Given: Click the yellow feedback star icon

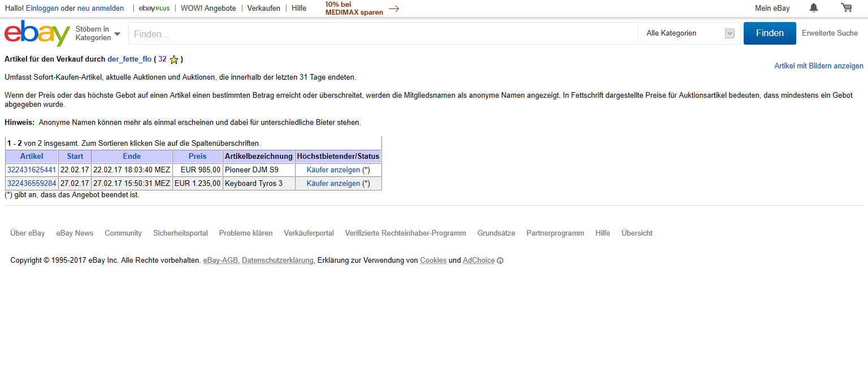Looking at the screenshot, I should (174, 59).
